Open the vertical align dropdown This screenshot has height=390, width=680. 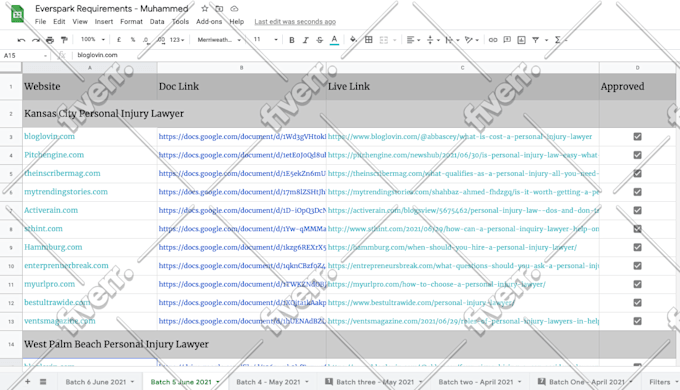pyautogui.click(x=433, y=40)
